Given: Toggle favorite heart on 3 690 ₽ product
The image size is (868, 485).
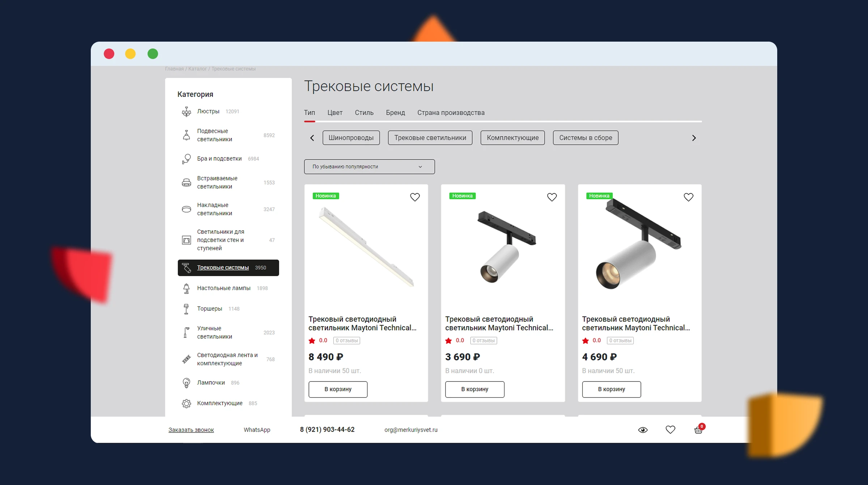Looking at the screenshot, I should (552, 197).
